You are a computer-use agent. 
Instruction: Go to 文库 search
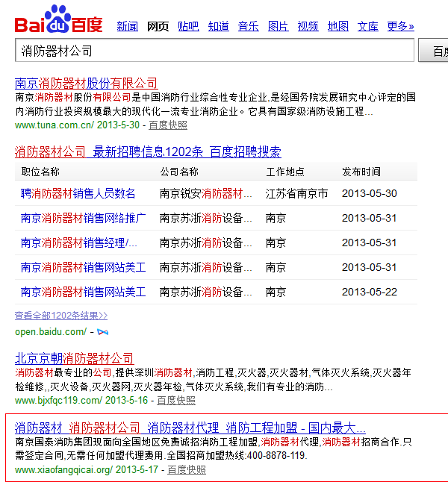point(367,27)
